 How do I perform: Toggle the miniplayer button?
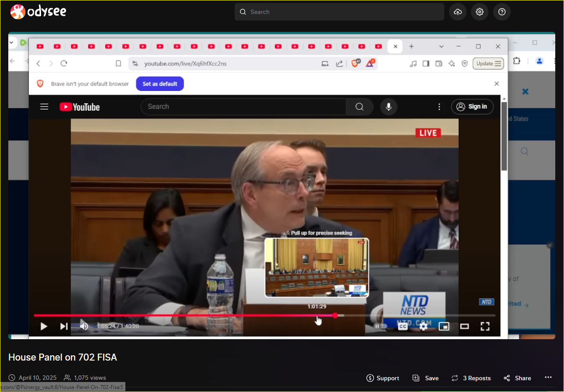[x=444, y=326]
